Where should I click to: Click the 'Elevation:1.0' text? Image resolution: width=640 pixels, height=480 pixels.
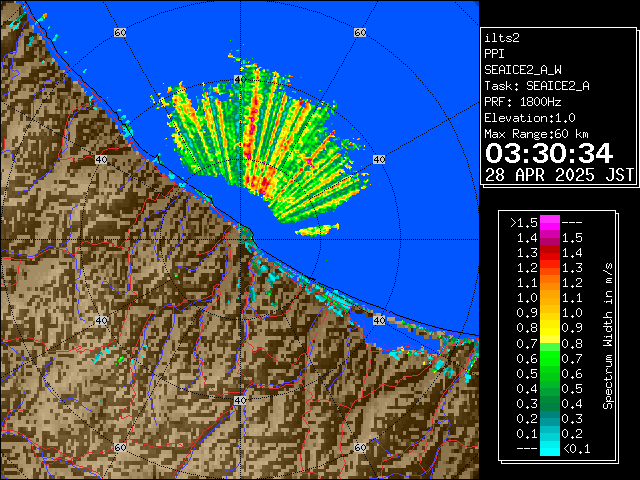[x=530, y=118]
